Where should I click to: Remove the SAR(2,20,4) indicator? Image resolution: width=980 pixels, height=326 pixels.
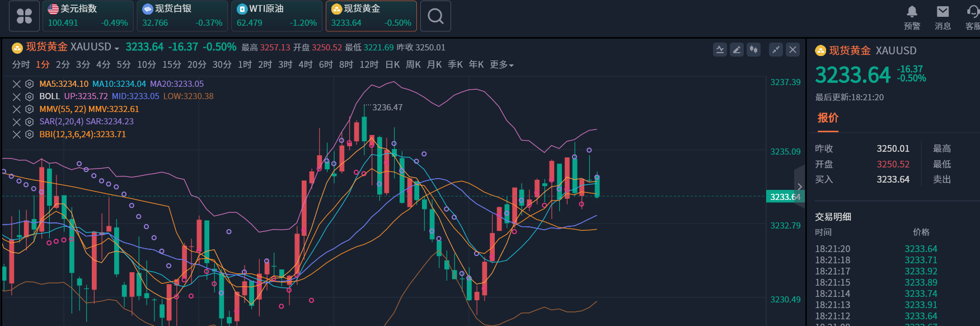click(x=17, y=122)
